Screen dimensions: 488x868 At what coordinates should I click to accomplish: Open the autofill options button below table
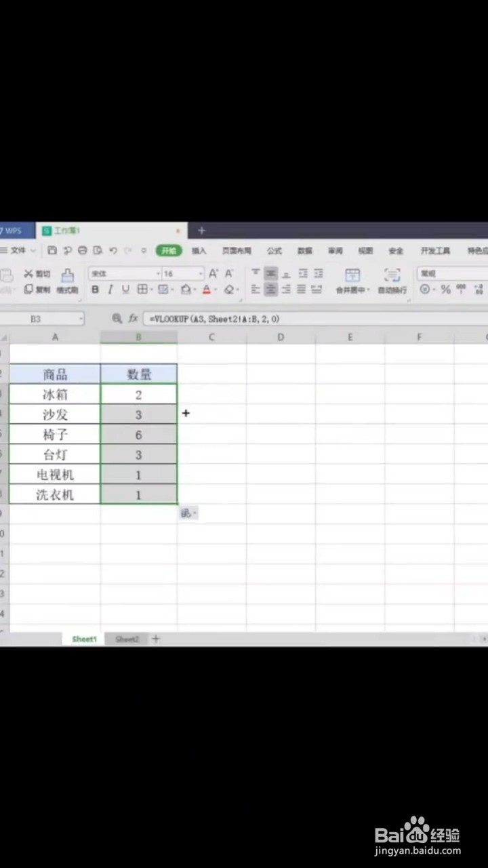click(188, 514)
